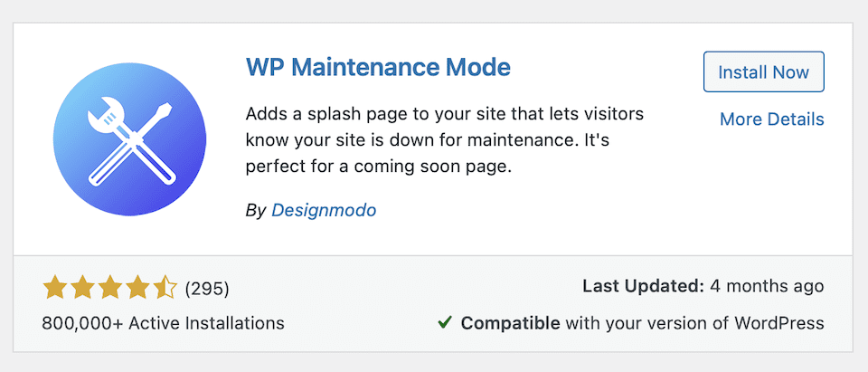
Task: Click the fourth rating star
Action: (138, 289)
